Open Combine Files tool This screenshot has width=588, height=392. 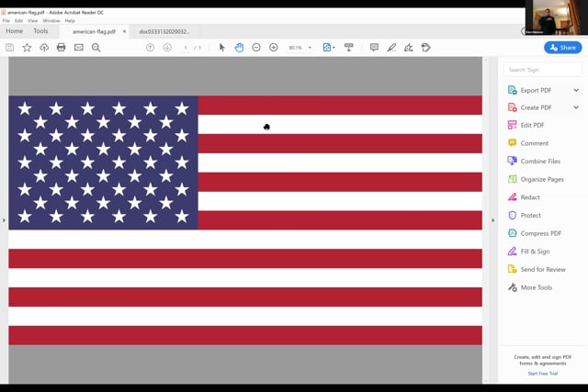click(534, 162)
